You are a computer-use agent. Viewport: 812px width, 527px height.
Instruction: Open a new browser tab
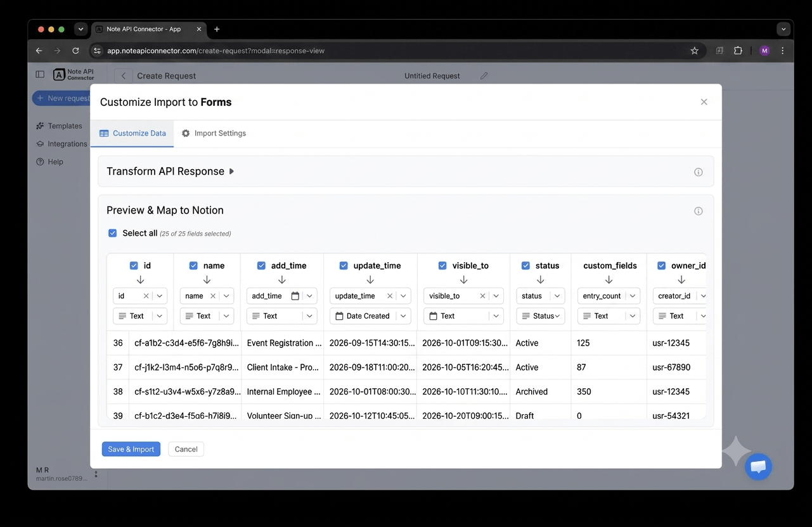[x=217, y=29]
